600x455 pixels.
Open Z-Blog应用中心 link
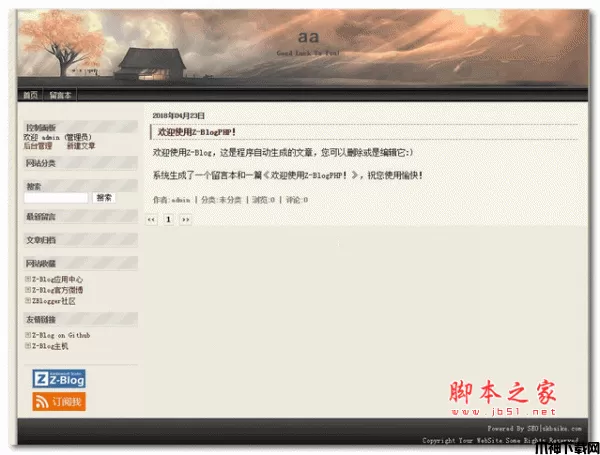57,279
